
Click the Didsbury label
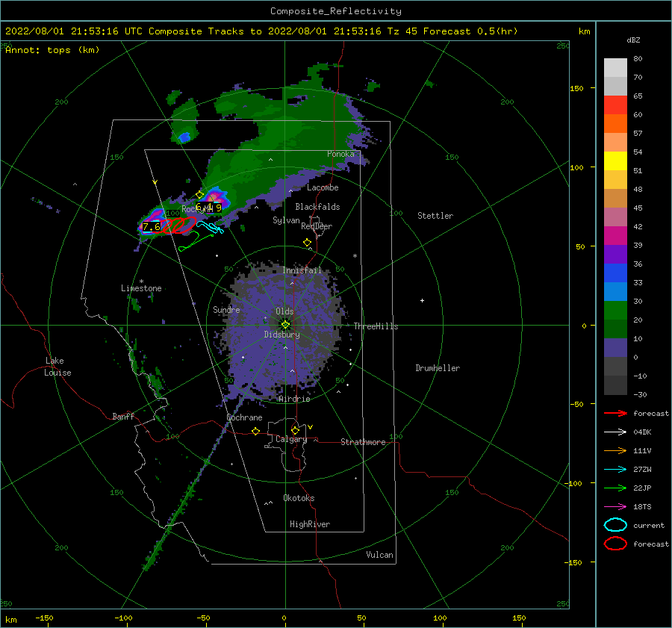[x=281, y=335]
